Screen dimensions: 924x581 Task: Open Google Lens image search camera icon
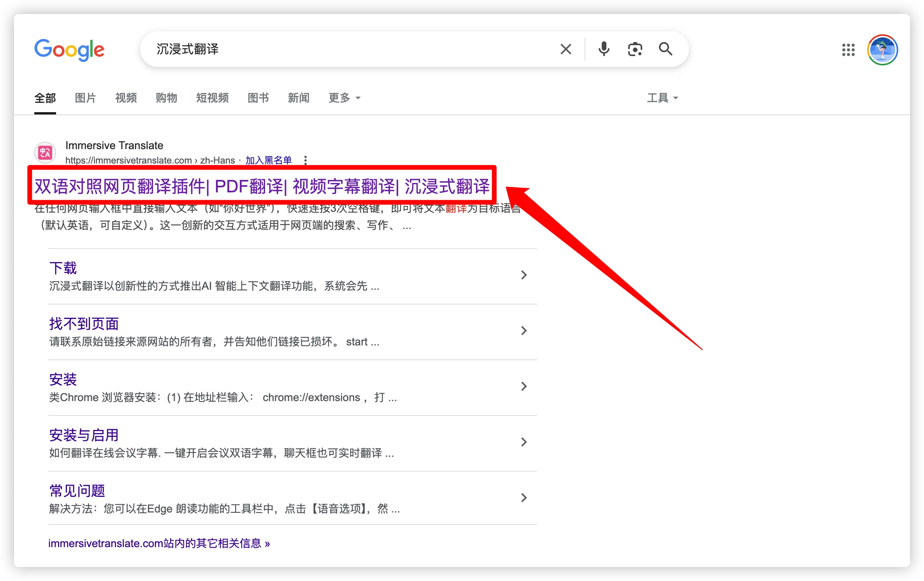tap(635, 49)
